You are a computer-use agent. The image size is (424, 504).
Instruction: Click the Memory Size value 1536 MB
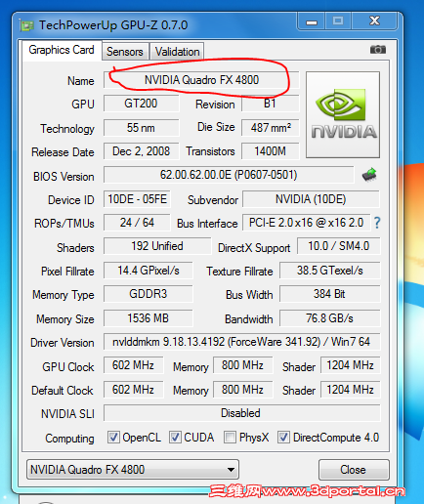[148, 318]
